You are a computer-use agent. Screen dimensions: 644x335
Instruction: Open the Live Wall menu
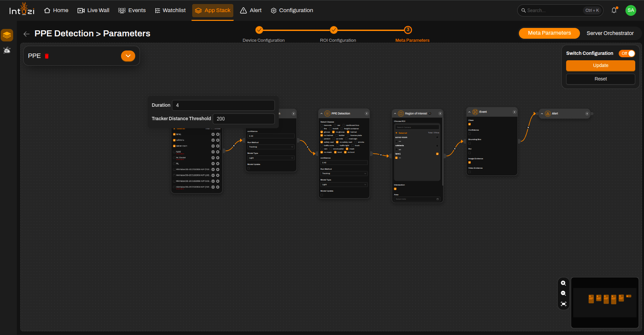point(93,10)
